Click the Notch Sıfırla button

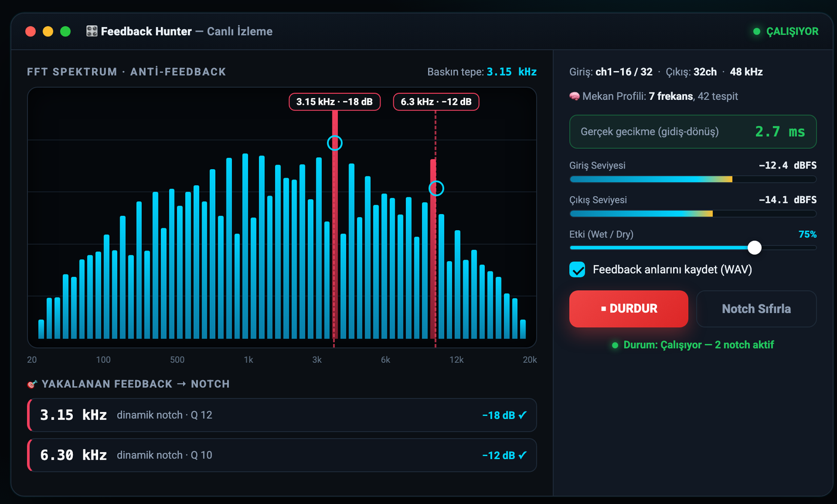click(756, 308)
